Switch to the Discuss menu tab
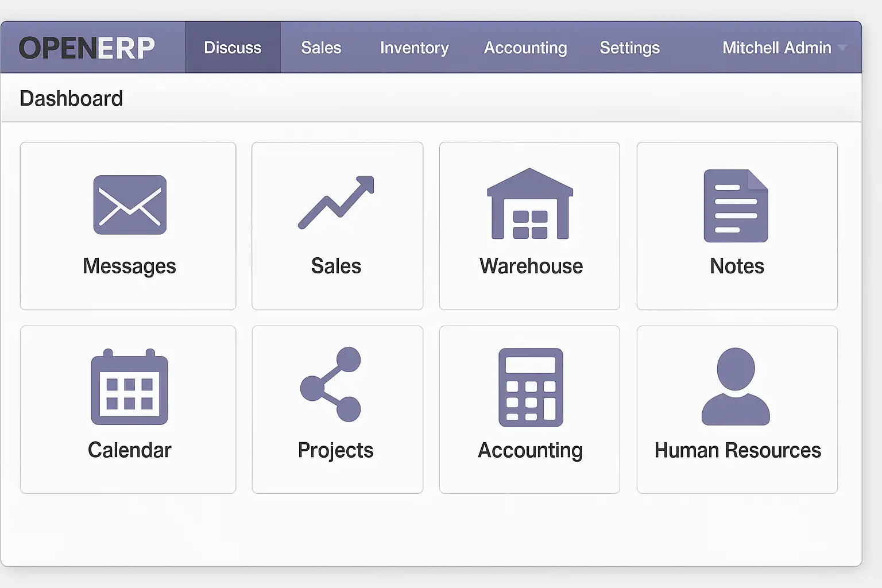882x588 pixels. point(233,48)
